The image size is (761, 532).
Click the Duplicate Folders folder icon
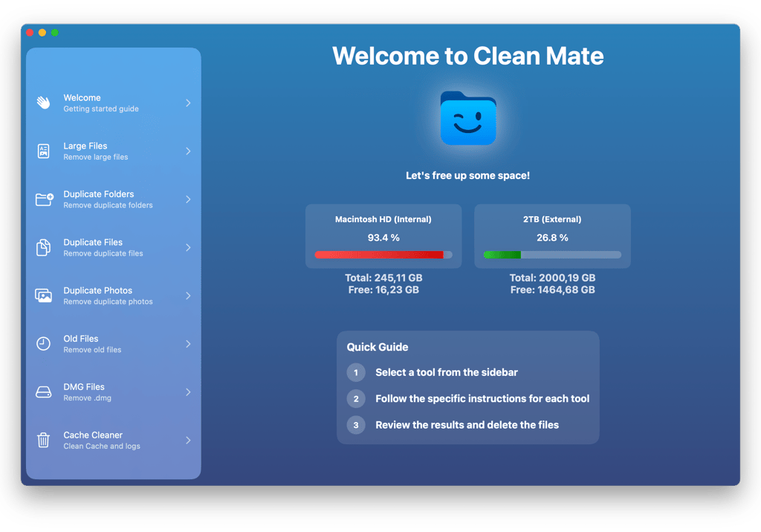pos(44,199)
